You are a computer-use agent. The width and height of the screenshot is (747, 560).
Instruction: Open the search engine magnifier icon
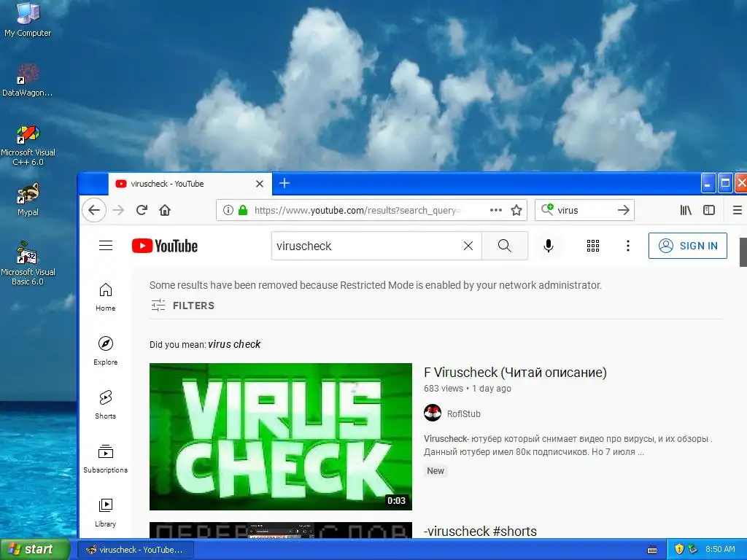click(547, 209)
